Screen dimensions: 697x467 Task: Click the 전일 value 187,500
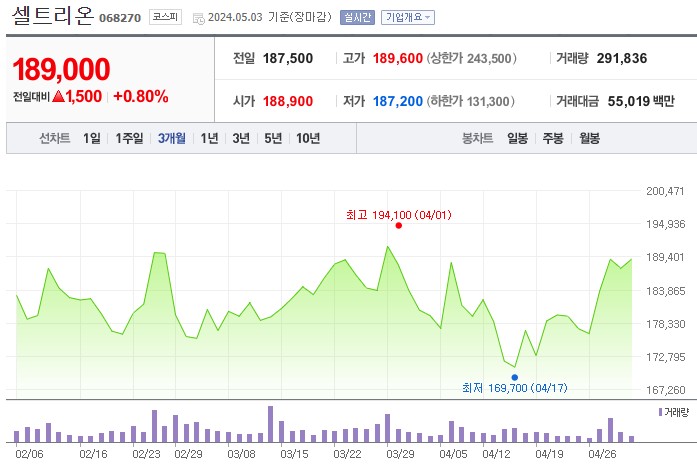[288, 58]
